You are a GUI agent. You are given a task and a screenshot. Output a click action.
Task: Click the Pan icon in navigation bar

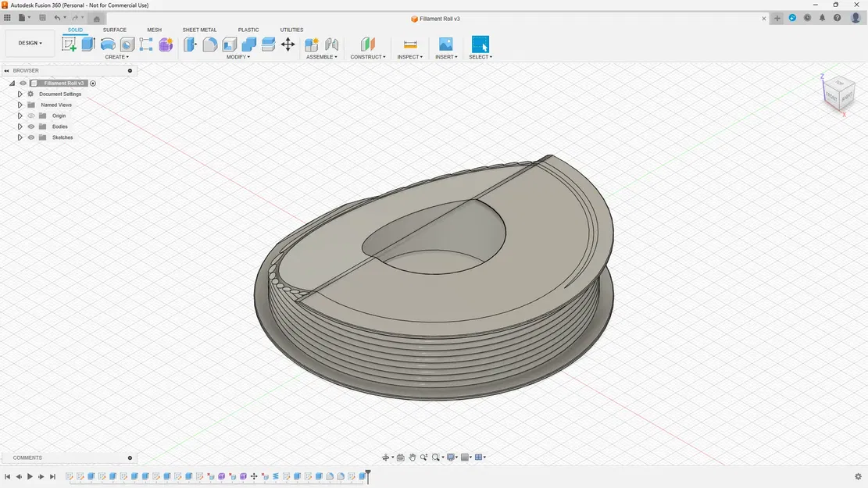(413, 457)
